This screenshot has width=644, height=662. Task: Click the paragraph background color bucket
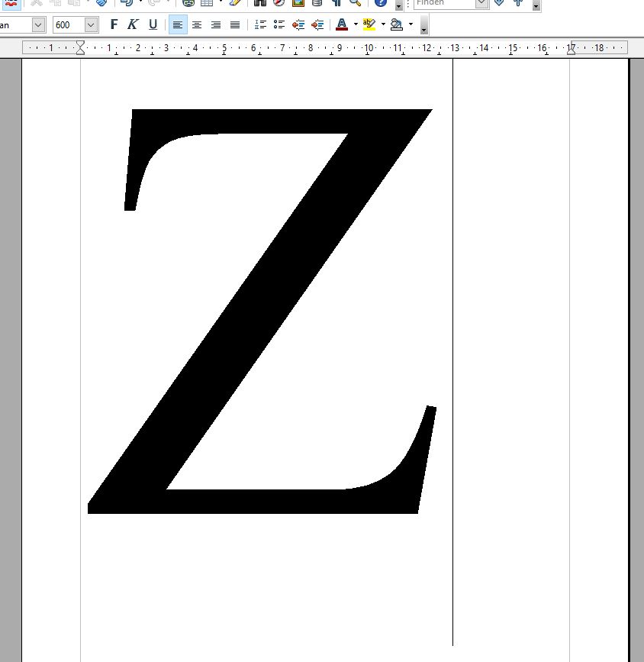tap(397, 25)
